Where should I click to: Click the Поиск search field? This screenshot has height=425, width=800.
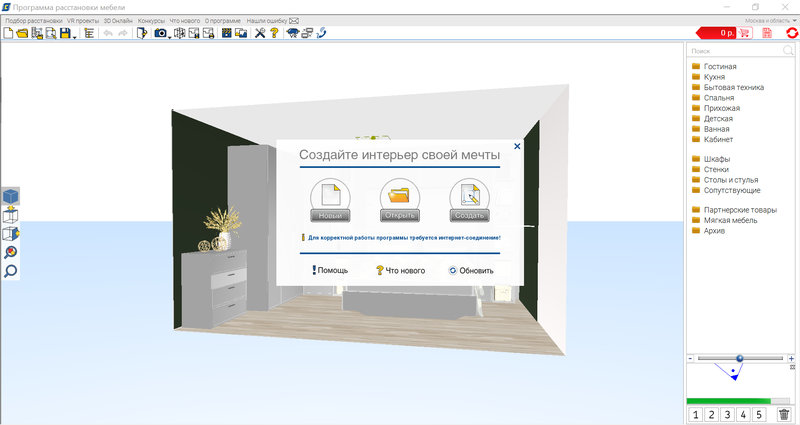(735, 51)
